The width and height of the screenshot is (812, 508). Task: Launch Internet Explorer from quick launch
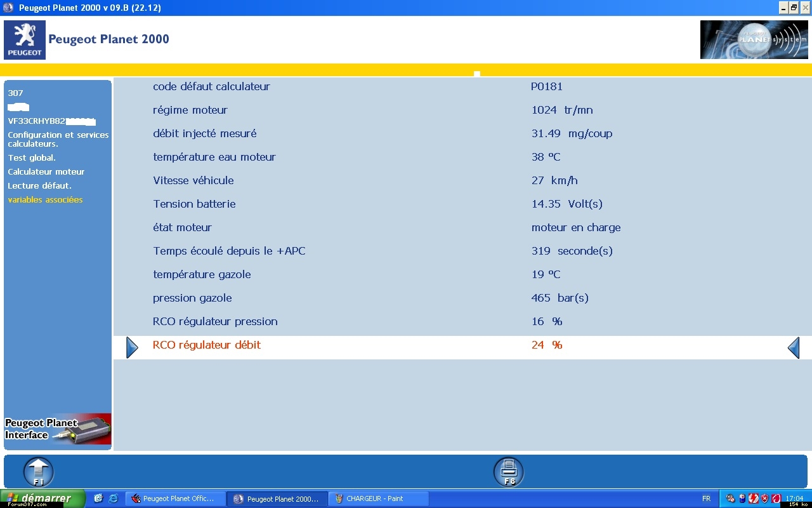coord(114,498)
